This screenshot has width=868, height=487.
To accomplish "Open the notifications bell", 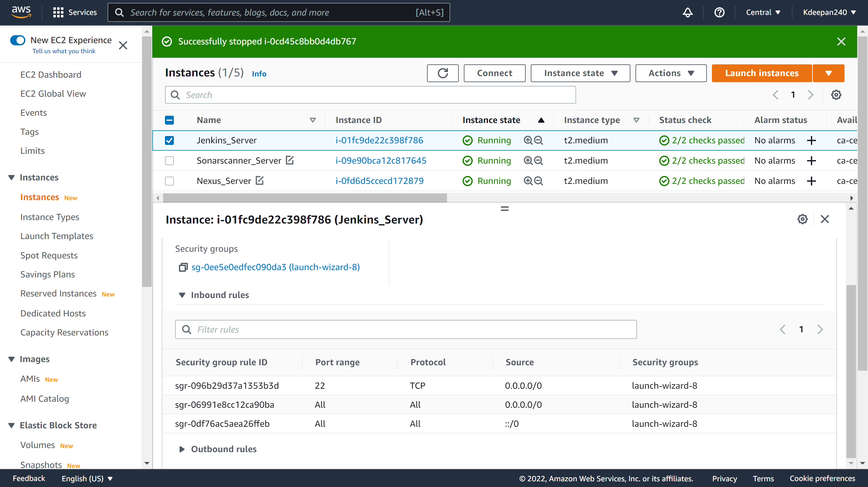I will point(687,12).
